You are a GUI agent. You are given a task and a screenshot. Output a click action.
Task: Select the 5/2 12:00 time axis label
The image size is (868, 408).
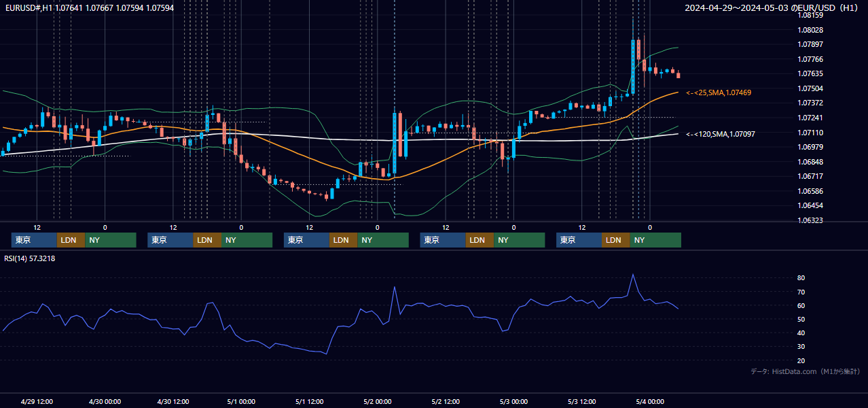click(446, 401)
